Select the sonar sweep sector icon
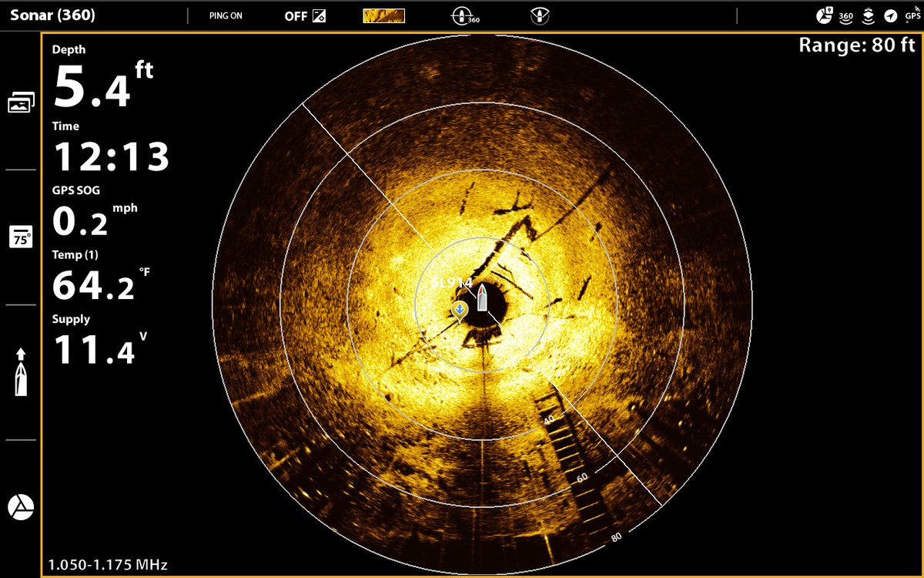This screenshot has width=924, height=578. [x=540, y=15]
